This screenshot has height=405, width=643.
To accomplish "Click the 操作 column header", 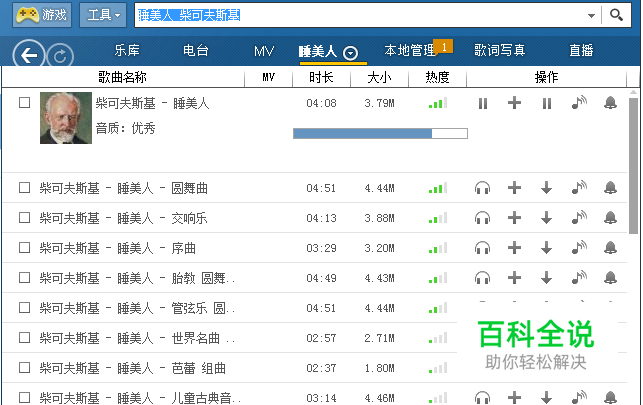I will (546, 77).
